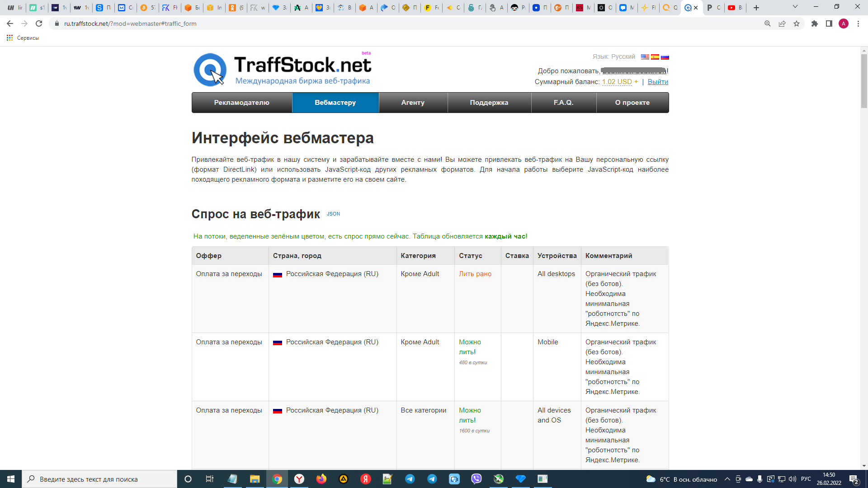Screen dimensions: 868x488
Task: Click the address bar URL field
Action: [407, 23]
